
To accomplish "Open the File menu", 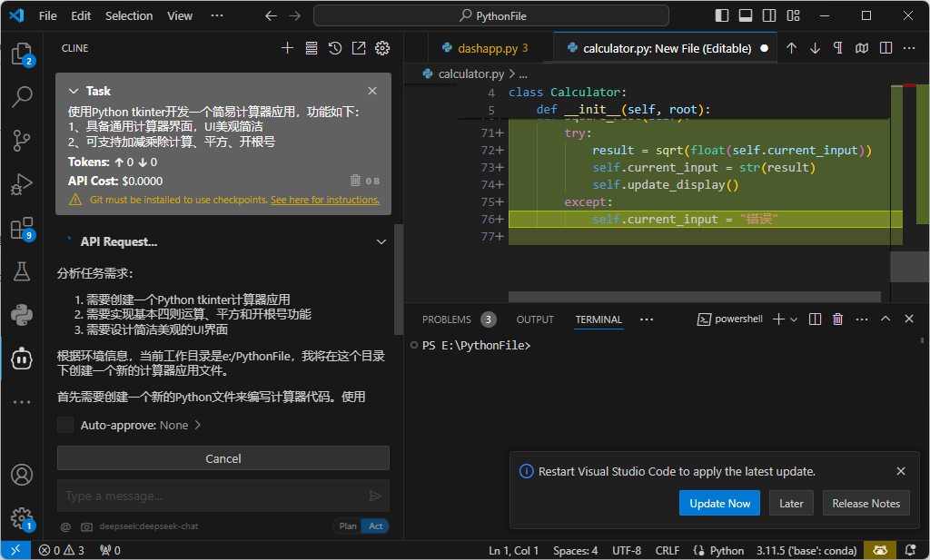I will point(48,15).
